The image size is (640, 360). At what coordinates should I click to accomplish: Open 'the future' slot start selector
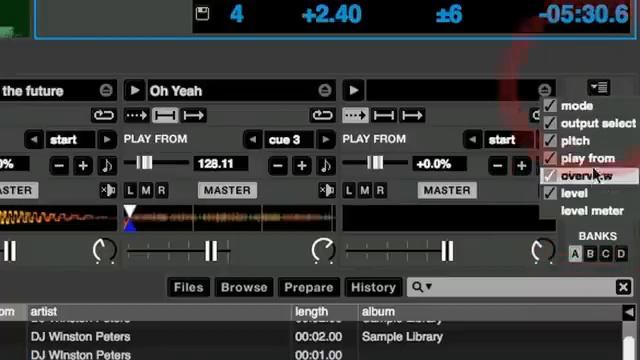click(70, 140)
